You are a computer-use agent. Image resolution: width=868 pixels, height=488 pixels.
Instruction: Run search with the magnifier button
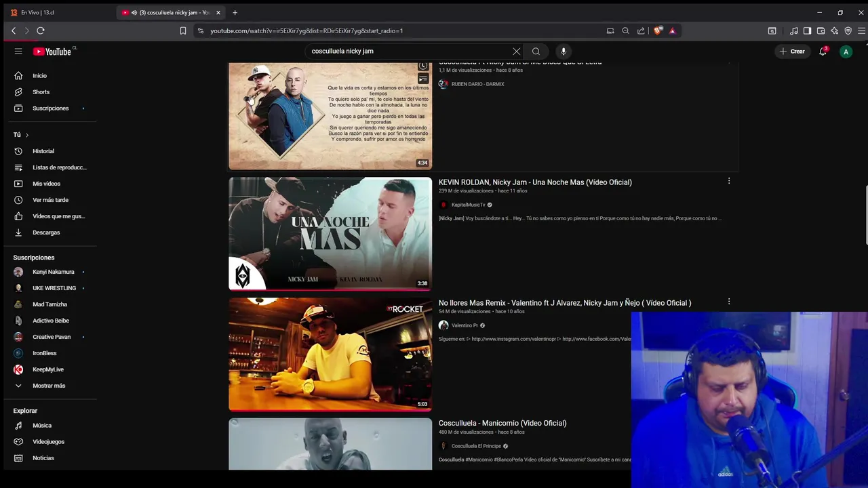pyautogui.click(x=536, y=52)
